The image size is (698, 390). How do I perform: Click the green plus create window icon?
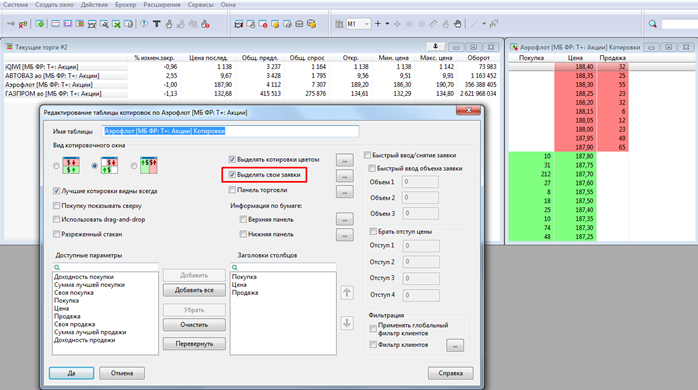tap(40, 24)
